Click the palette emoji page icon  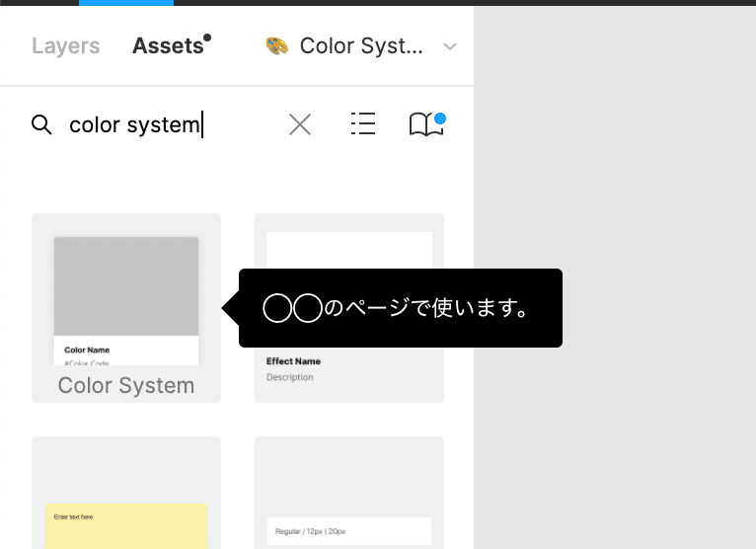277,45
